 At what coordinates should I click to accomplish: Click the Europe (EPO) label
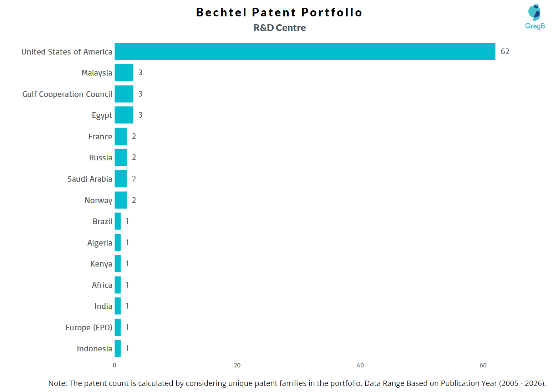click(x=89, y=327)
